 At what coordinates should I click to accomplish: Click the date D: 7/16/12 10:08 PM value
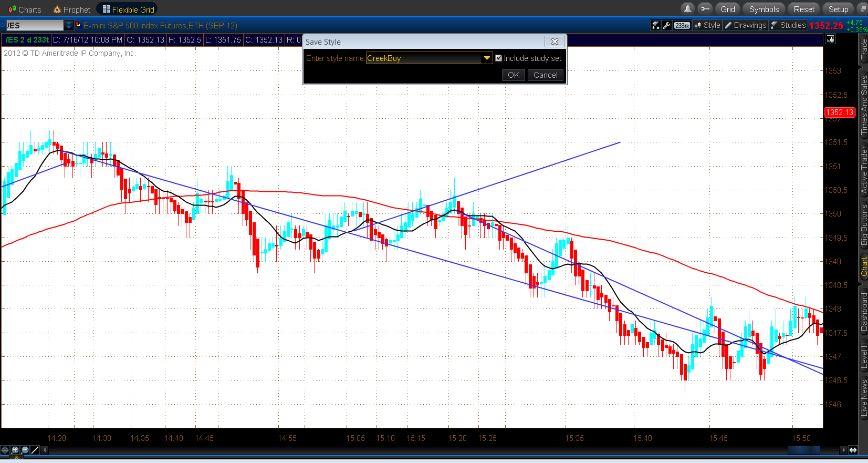88,40
